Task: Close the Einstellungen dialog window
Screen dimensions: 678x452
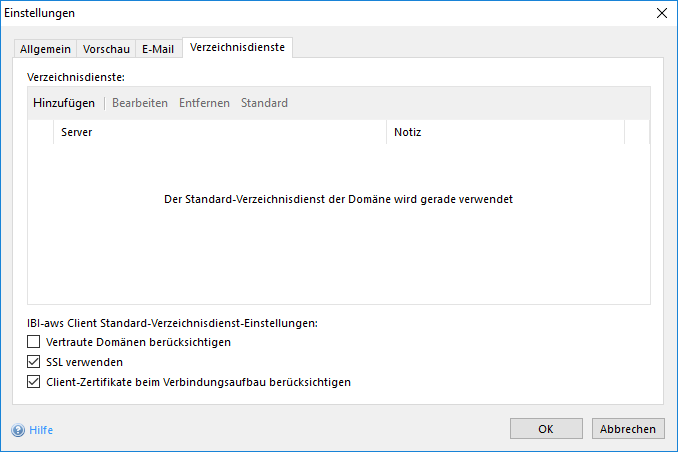Action: point(660,13)
